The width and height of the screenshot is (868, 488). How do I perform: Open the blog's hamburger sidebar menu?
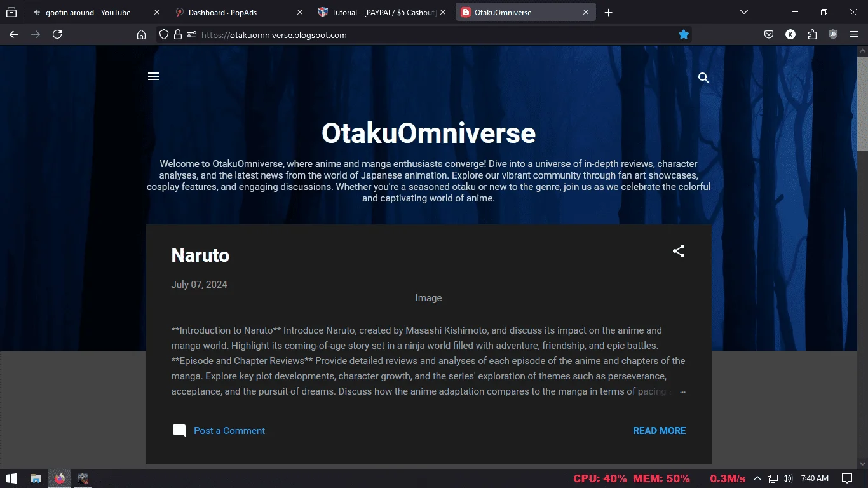pos(153,77)
